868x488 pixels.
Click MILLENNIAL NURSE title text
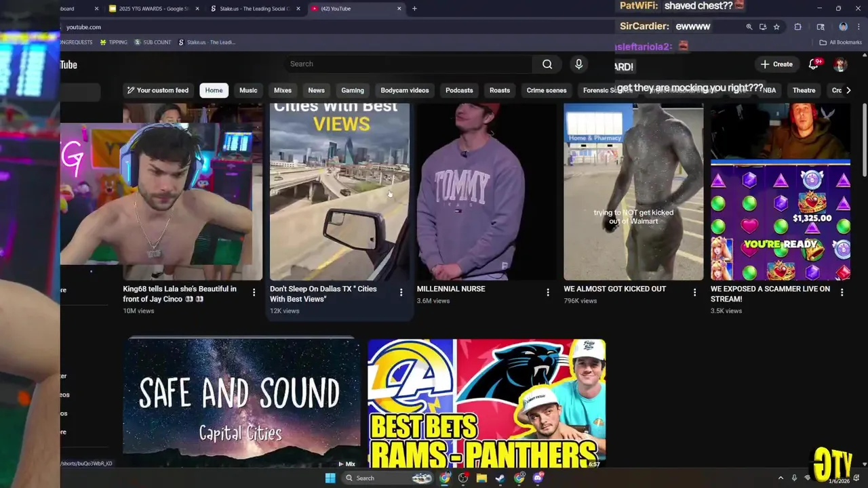(x=451, y=289)
